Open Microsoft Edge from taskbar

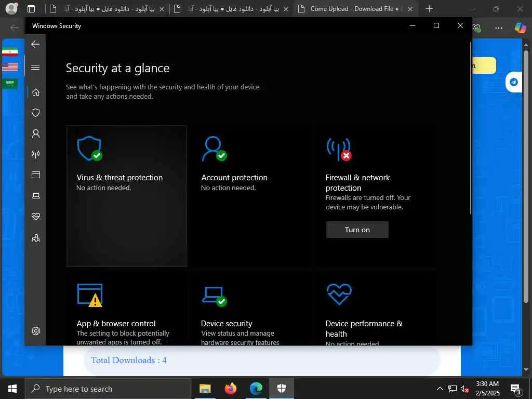256,389
